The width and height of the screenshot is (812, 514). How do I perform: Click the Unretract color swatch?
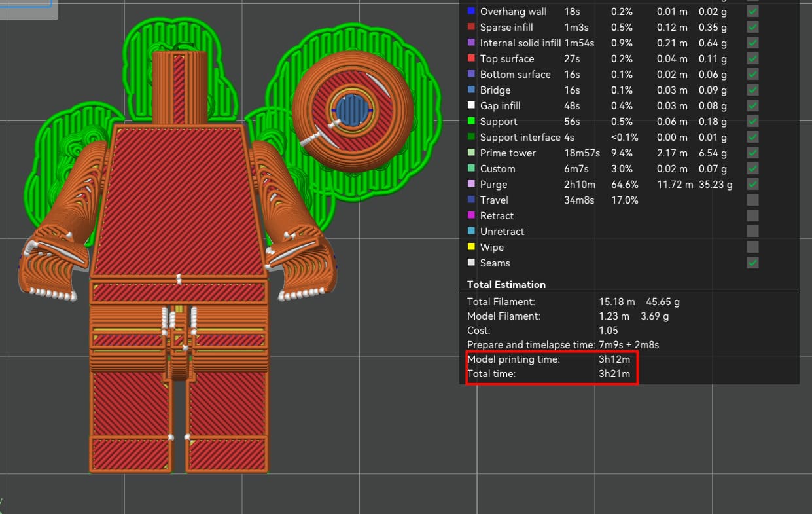[x=471, y=231]
